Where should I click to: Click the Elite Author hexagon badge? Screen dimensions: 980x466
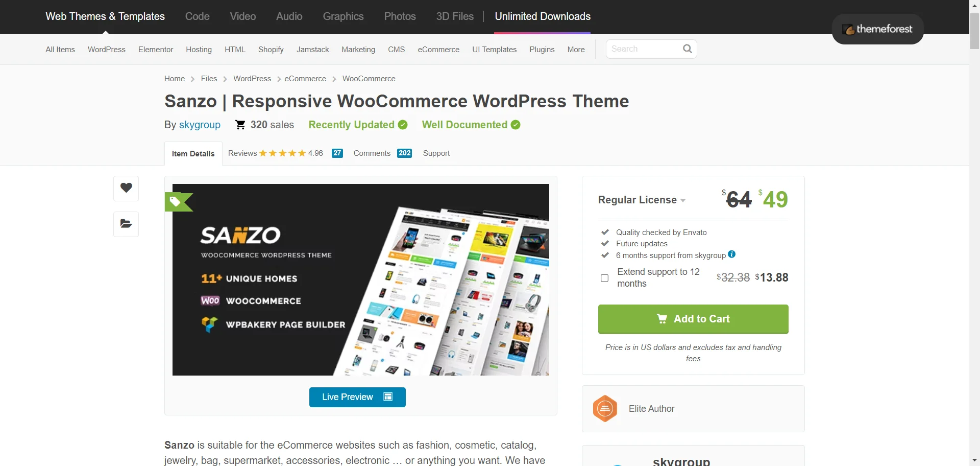pos(605,409)
